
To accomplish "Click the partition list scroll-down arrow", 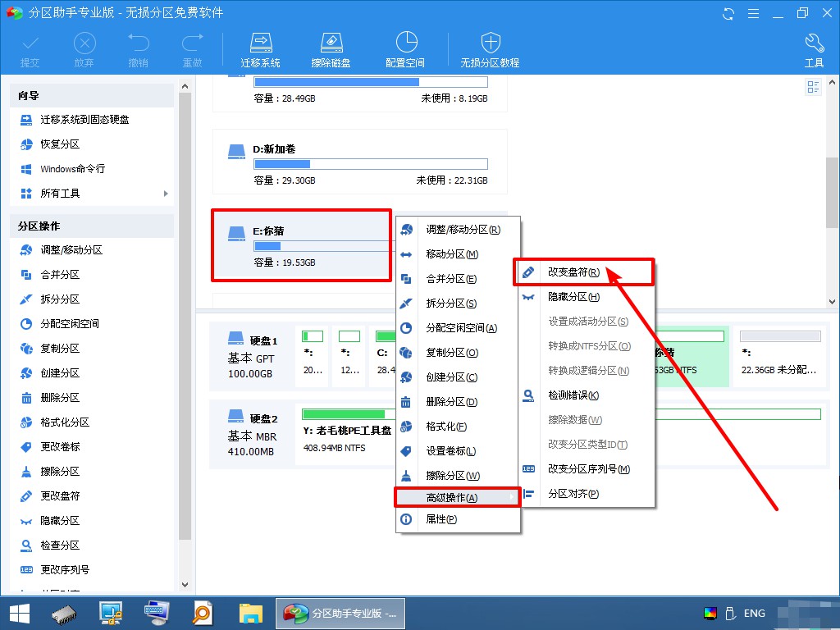I will click(832, 302).
